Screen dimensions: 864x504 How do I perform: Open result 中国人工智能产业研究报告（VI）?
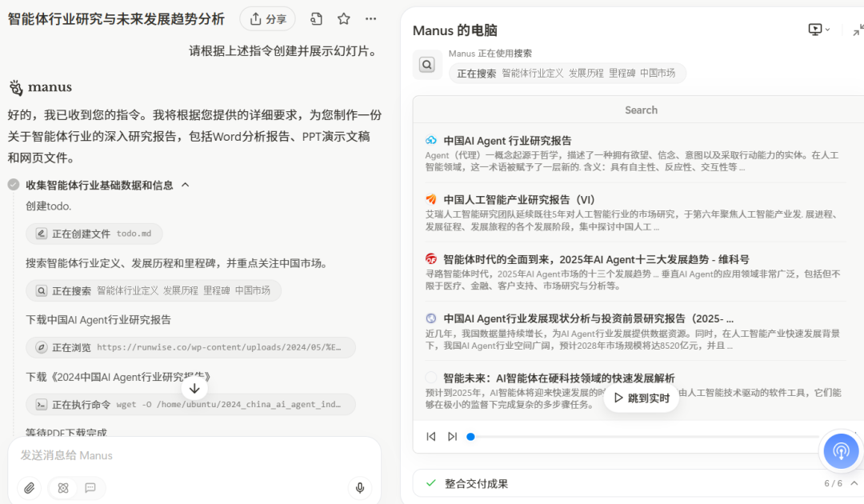(519, 200)
